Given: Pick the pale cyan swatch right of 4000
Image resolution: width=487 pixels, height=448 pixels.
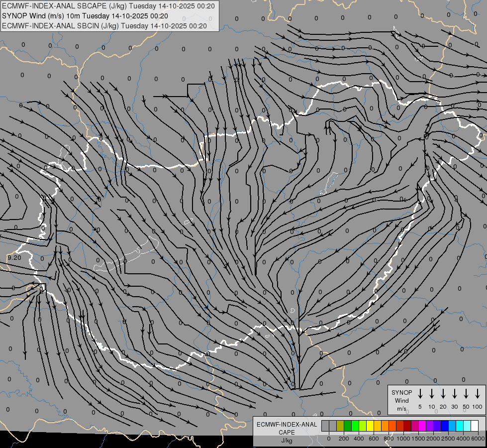Looking at the screenshot, I should click(x=468, y=426).
